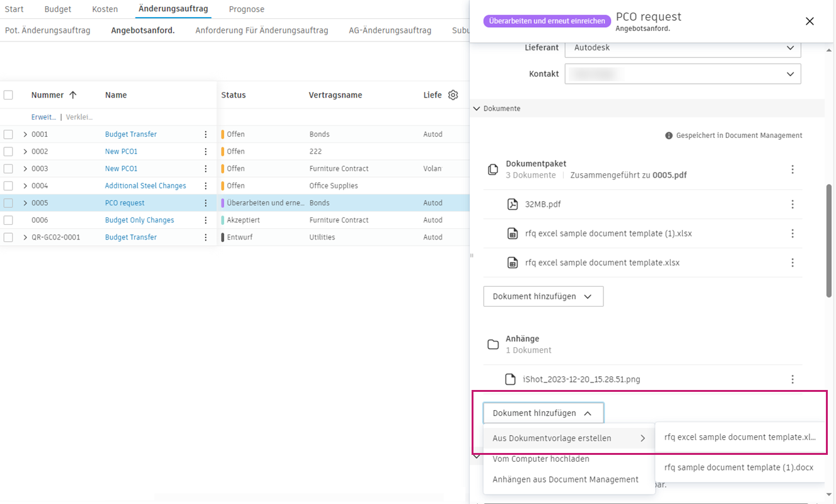Open table column settings gear
Screen dimensions: 836x504
point(453,95)
